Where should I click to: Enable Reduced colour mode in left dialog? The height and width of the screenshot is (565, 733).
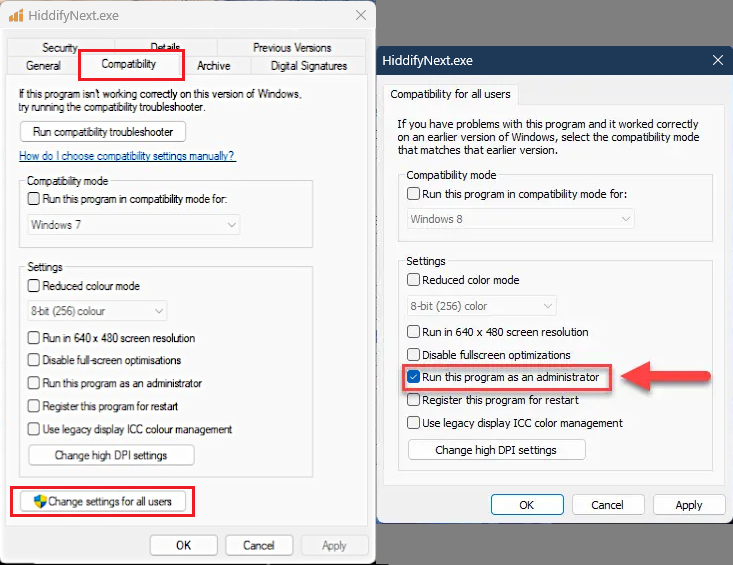click(x=35, y=287)
